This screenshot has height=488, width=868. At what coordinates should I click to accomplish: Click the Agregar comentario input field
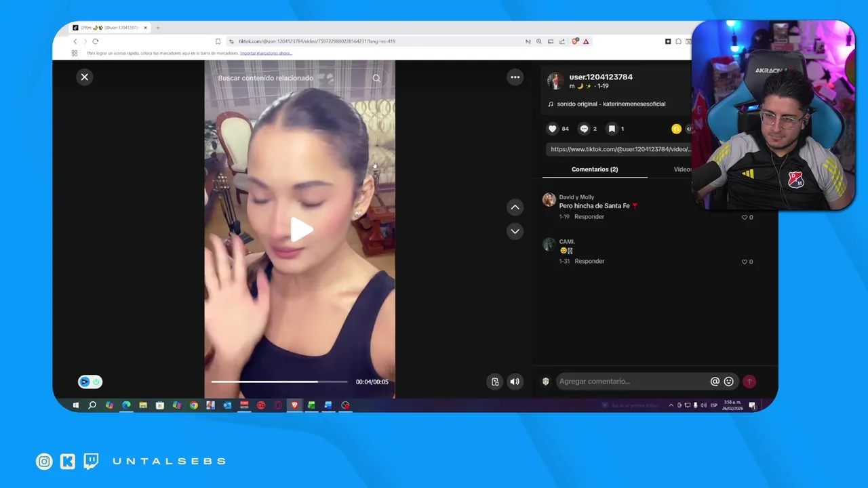tap(631, 382)
